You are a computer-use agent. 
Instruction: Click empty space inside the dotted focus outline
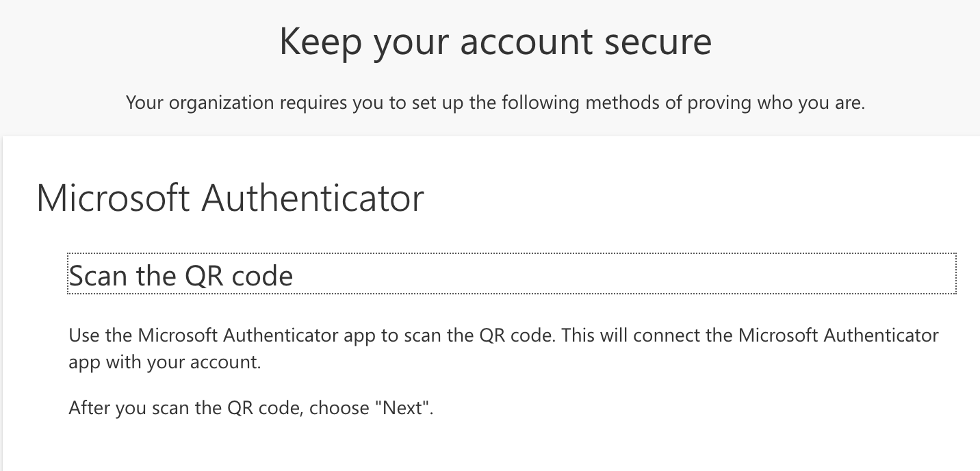tap(616, 274)
